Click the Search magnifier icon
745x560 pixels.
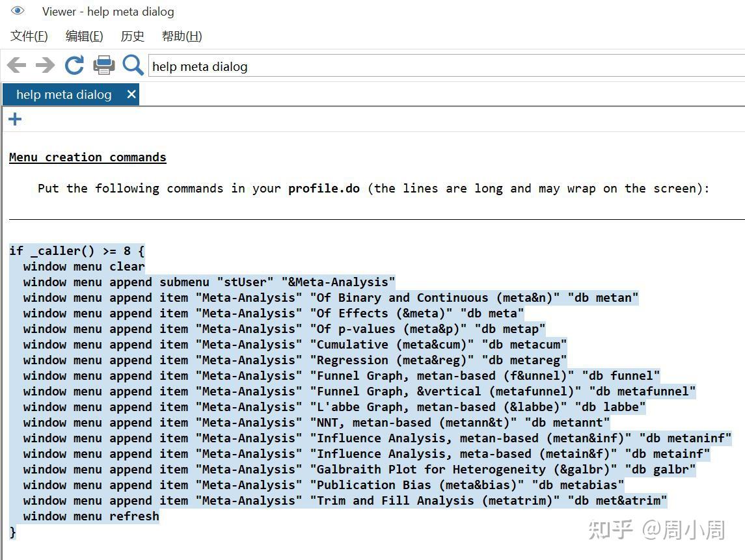coord(133,65)
